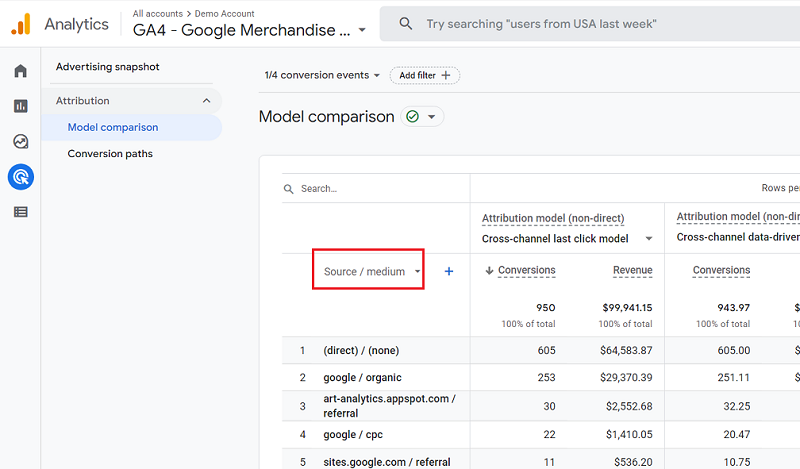800x469 pixels.
Task: Open the Cross-channel last click model dropdown
Action: (x=567, y=238)
